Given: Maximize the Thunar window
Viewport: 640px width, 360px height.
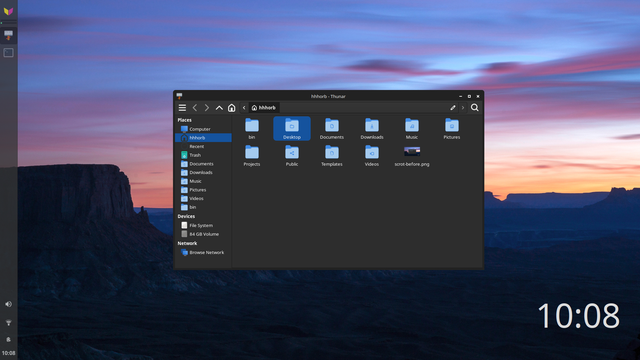Looking at the screenshot, I should click(x=469, y=96).
